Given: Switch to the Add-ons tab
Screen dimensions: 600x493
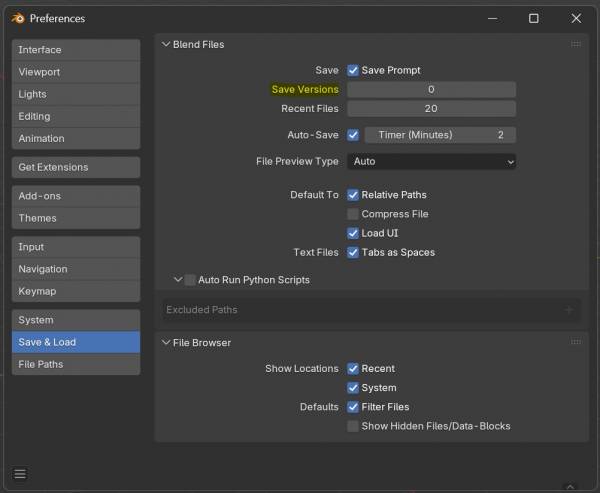Looking at the screenshot, I should click(76, 196).
